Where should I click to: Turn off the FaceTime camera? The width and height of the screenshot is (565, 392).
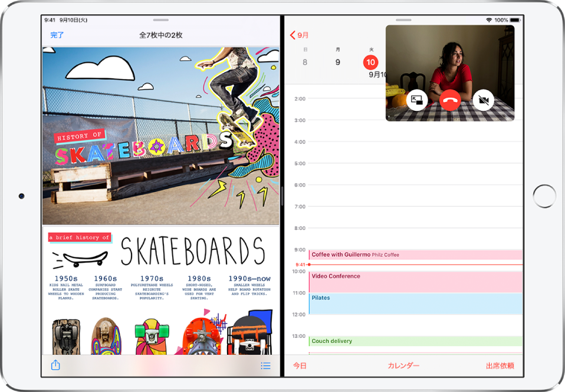tap(484, 100)
